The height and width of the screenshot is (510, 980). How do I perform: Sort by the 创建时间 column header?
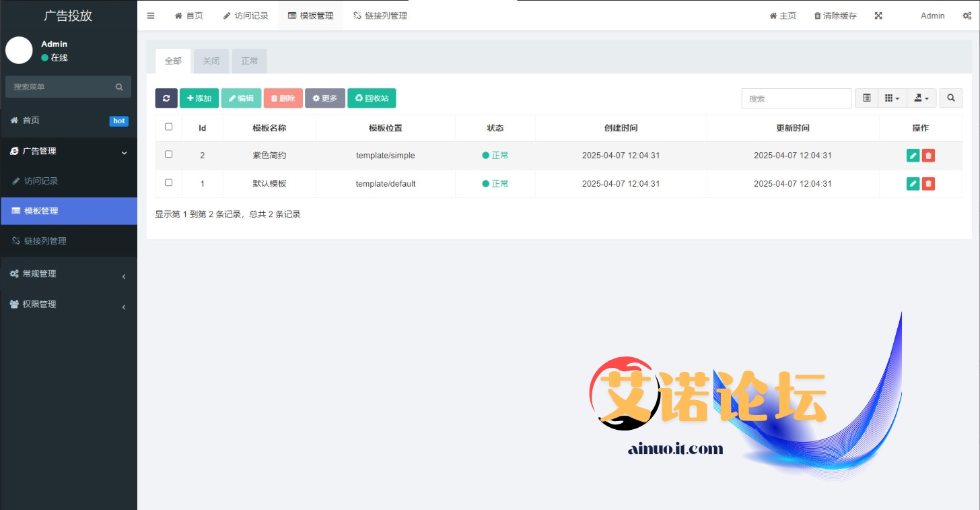621,128
